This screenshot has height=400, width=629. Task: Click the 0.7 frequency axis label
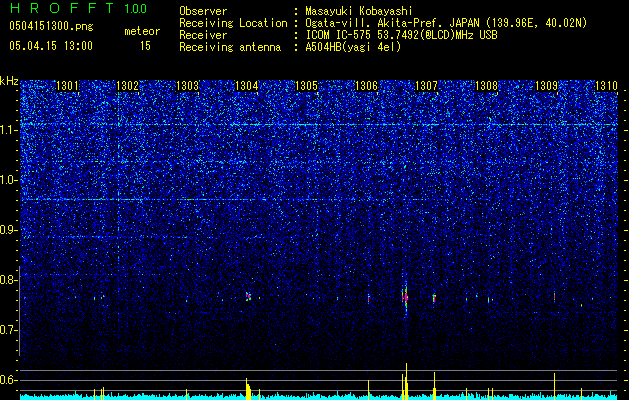coord(9,330)
